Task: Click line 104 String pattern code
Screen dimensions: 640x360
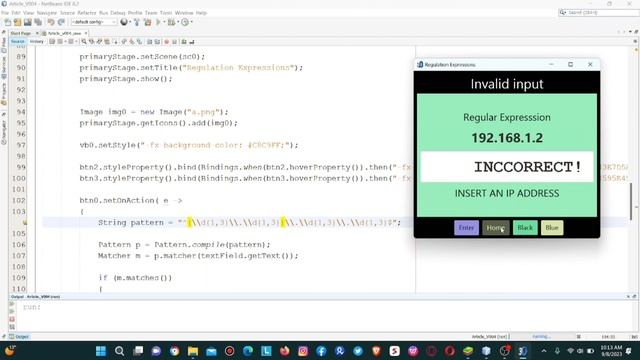Action: pos(249,222)
